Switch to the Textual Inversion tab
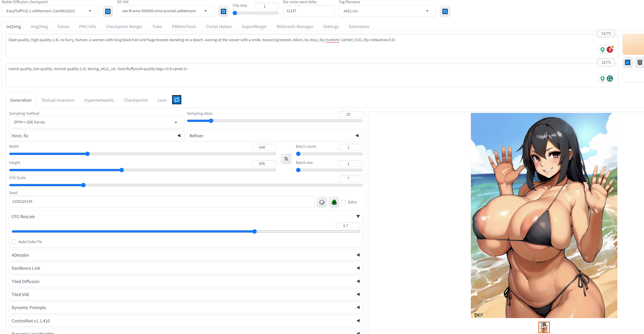Screen dimensions: 644x334 click(x=58, y=100)
